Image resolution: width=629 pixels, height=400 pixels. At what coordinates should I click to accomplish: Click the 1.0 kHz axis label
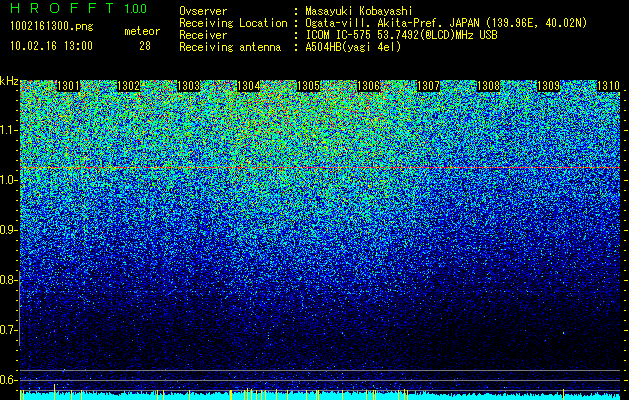click(8, 180)
